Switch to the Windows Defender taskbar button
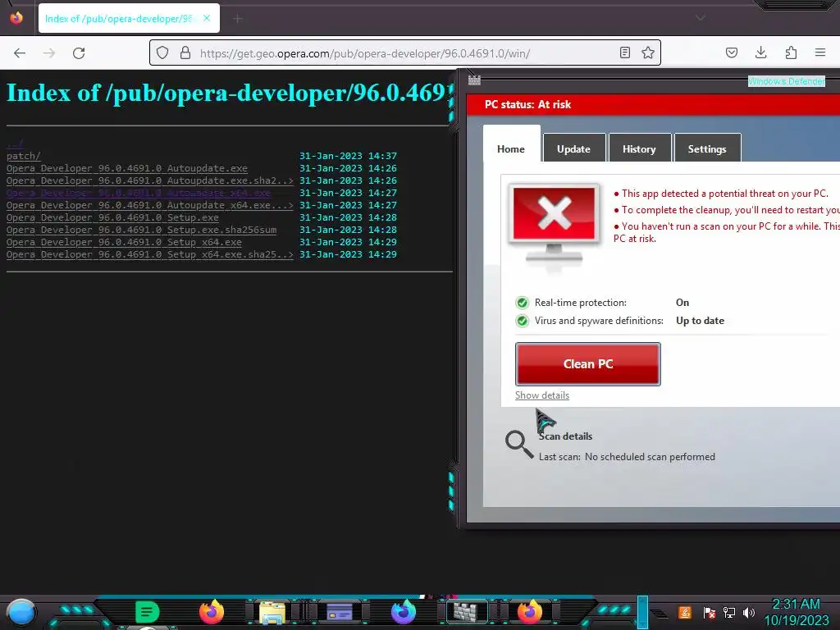 pyautogui.click(x=467, y=611)
